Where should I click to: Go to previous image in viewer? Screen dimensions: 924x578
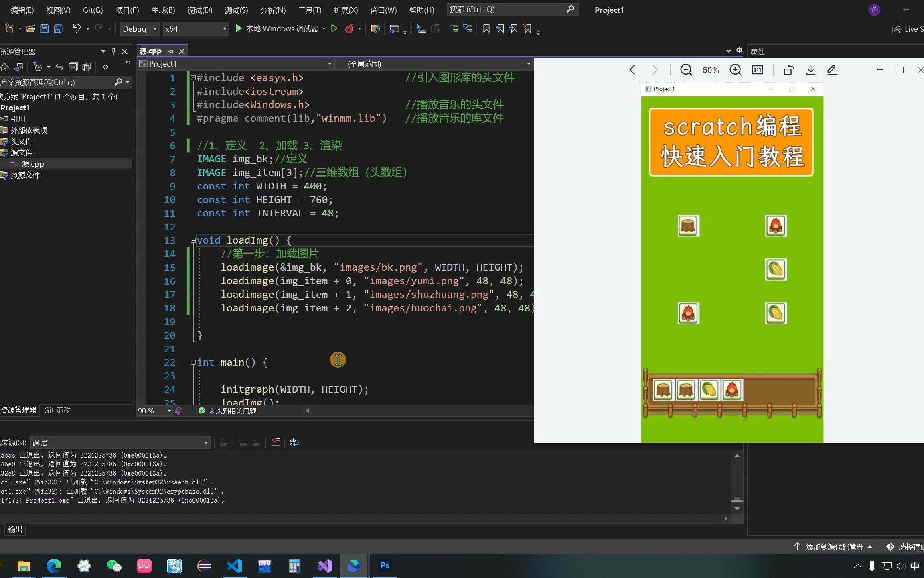(x=632, y=70)
